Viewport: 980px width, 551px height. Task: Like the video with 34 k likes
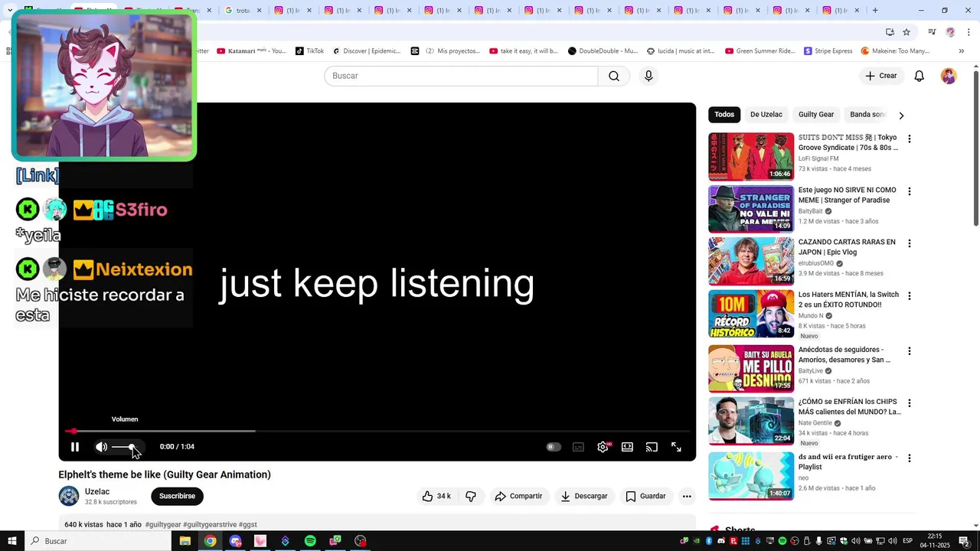click(436, 496)
